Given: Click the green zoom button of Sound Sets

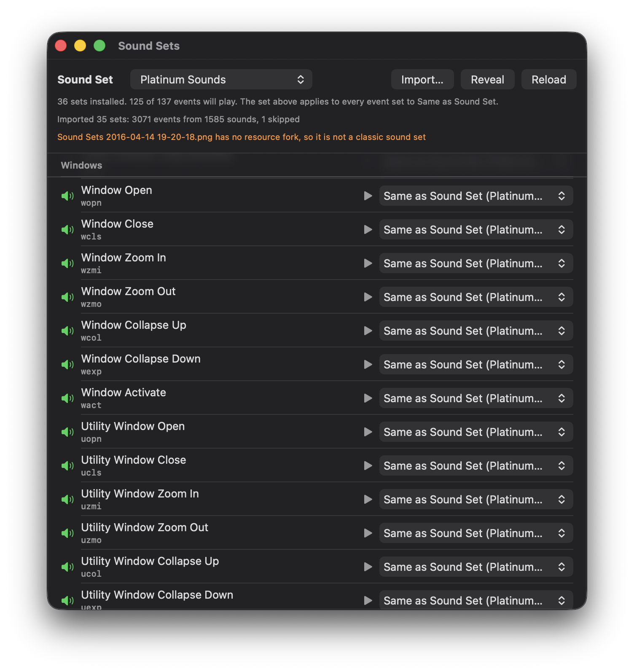Looking at the screenshot, I should [99, 46].
